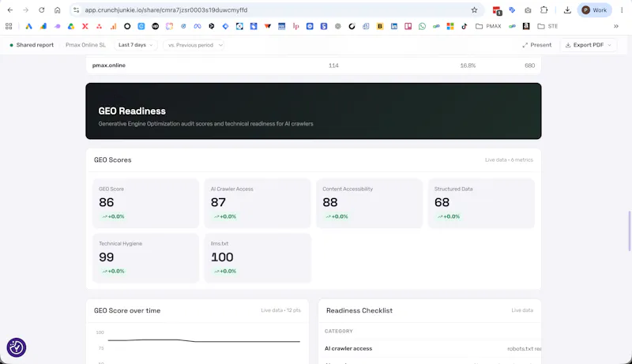Click the 680 value in pmax.online row
This screenshot has height=364, width=632.
(529, 66)
